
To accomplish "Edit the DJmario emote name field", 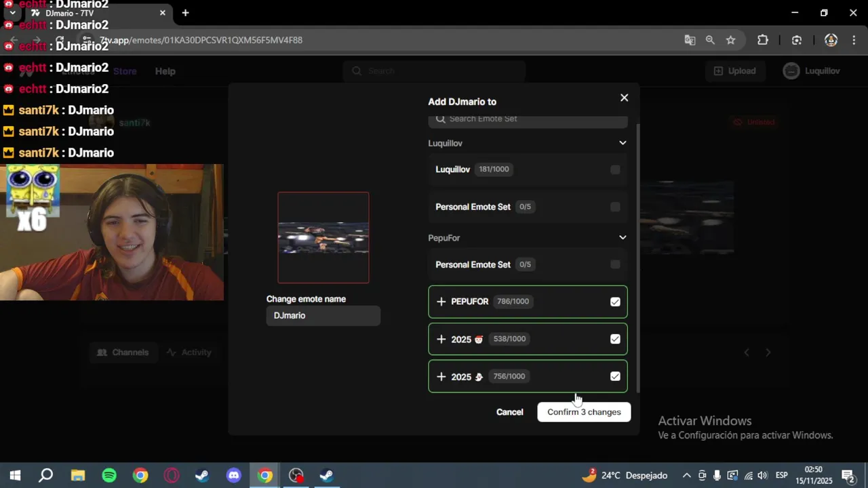I will (x=323, y=316).
